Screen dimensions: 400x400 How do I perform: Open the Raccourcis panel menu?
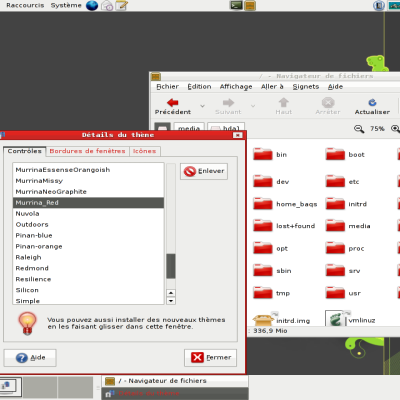[25, 5]
